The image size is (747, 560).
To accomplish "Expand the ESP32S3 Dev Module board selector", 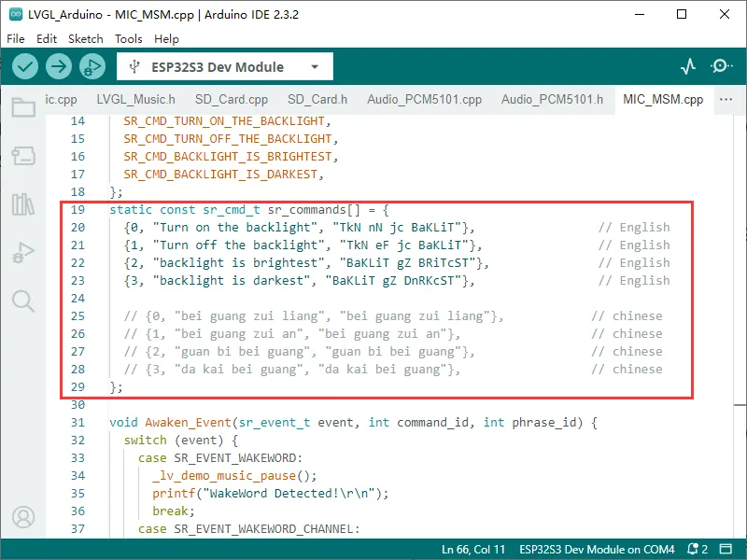I will point(224,67).
